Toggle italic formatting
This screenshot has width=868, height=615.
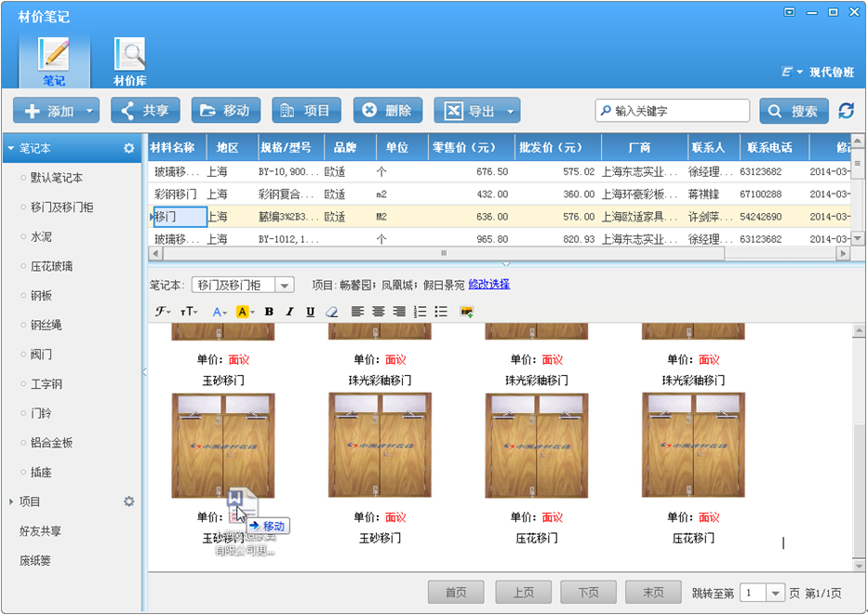tap(289, 312)
